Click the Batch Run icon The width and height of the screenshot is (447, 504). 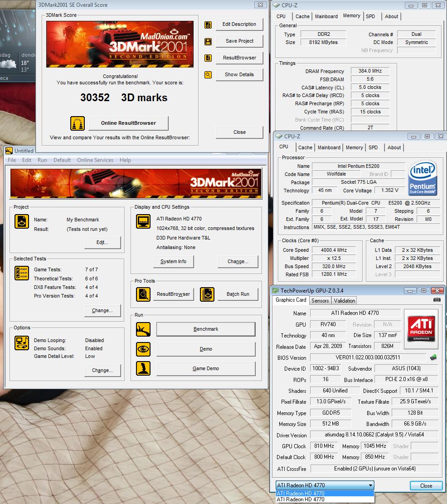tap(207, 294)
